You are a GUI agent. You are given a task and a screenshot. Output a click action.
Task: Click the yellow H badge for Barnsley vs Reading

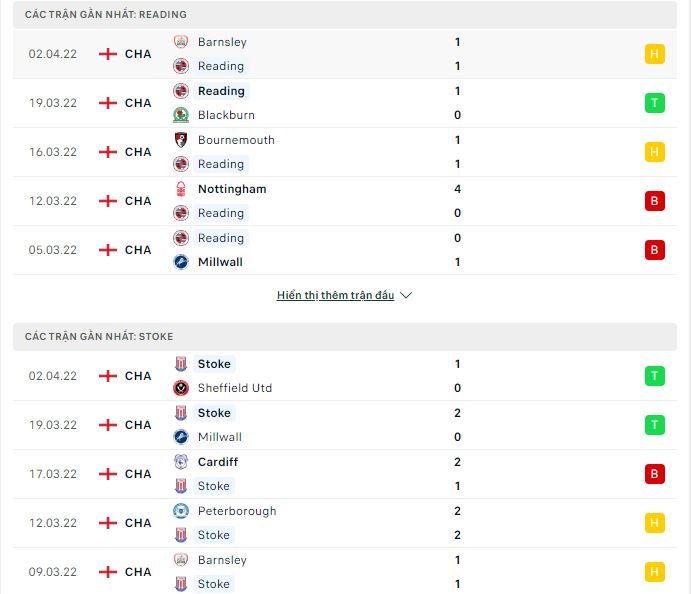coord(654,54)
